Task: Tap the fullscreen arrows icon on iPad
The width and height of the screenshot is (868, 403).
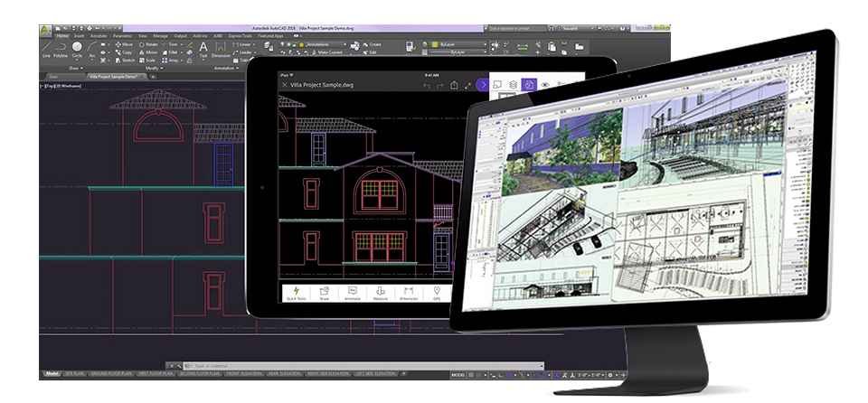Action: coord(468,85)
